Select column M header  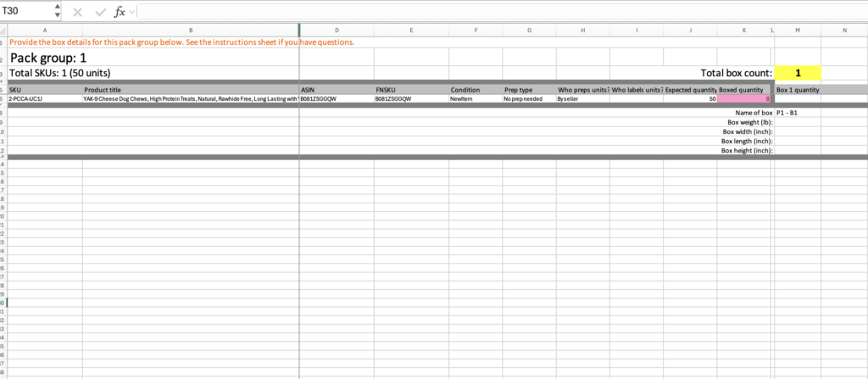point(797,31)
